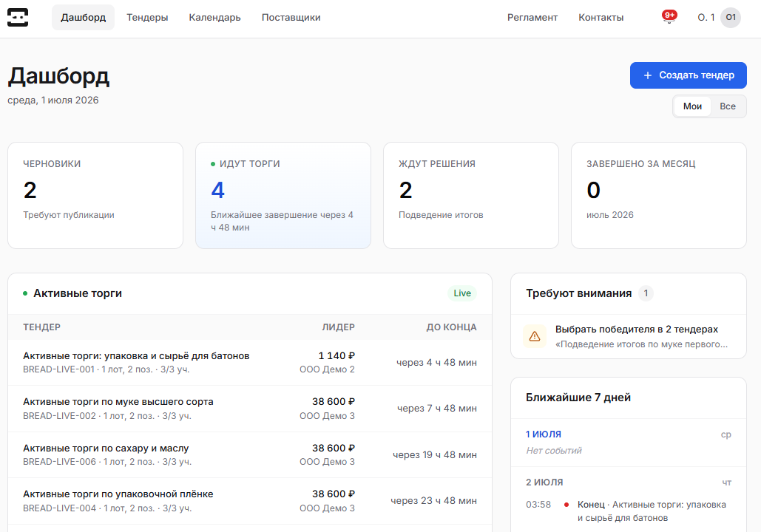Click ООО Демо 2 leader name
The width and height of the screenshot is (761, 532).
point(327,369)
